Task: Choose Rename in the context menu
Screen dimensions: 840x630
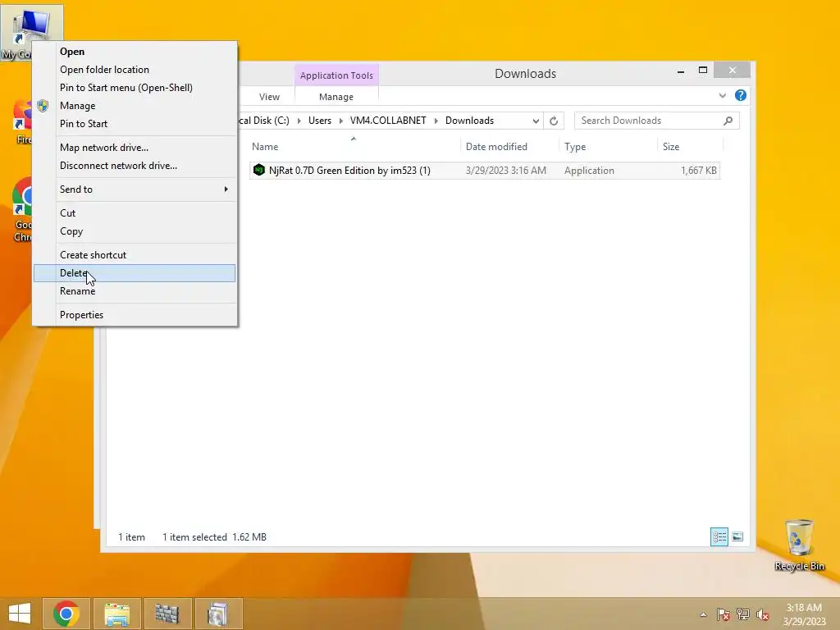Action: (135, 291)
